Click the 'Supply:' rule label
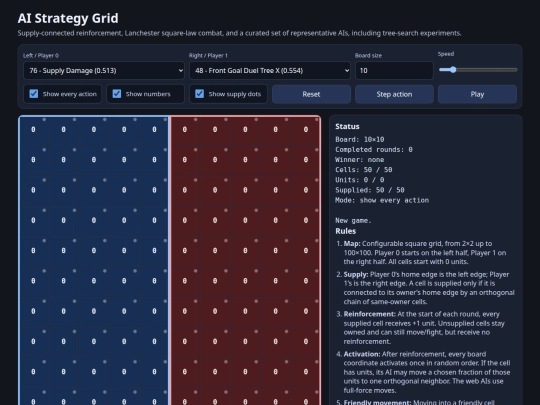This screenshot has height=405, width=540. 356,274
